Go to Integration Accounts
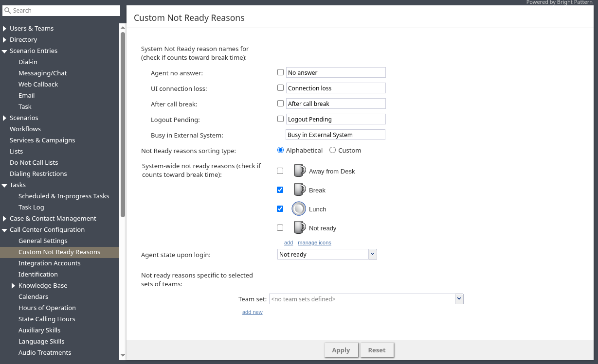Screen dimensions: 598x364 click(50, 263)
